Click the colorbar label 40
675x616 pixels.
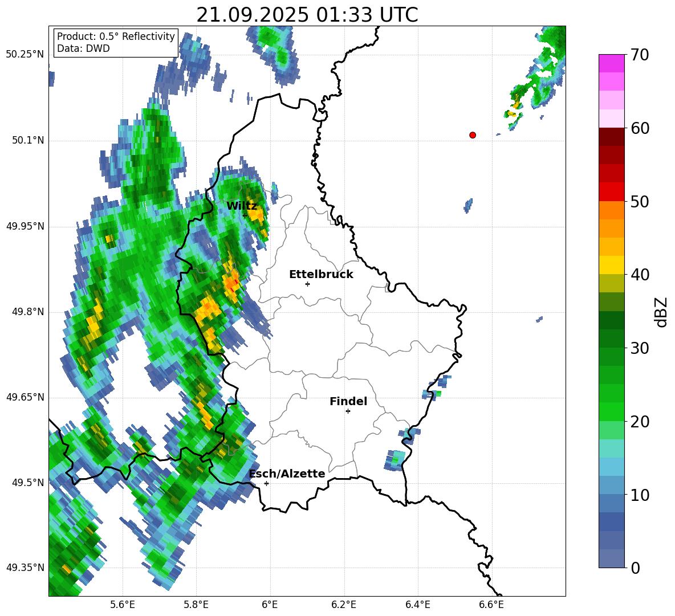(640, 275)
